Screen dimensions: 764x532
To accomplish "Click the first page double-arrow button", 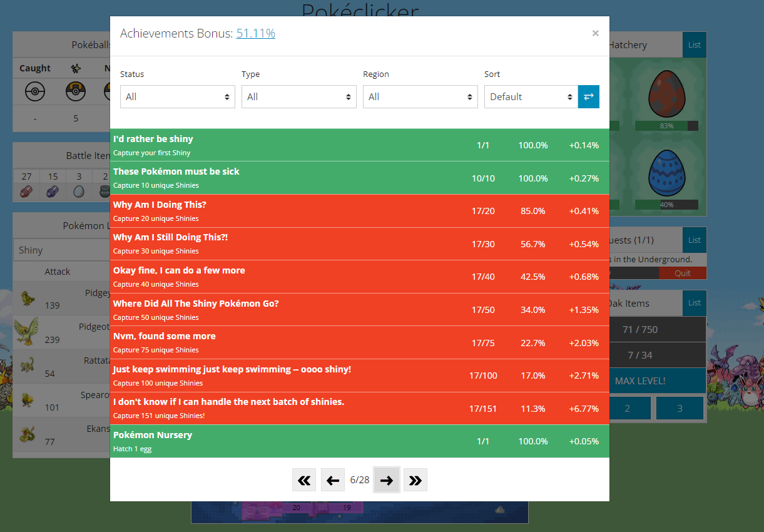I will tap(304, 480).
